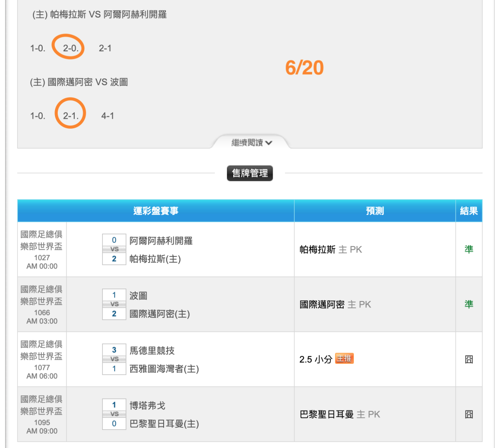Click 準 result for match 1027
The height and width of the screenshot is (448, 495).
[469, 250]
